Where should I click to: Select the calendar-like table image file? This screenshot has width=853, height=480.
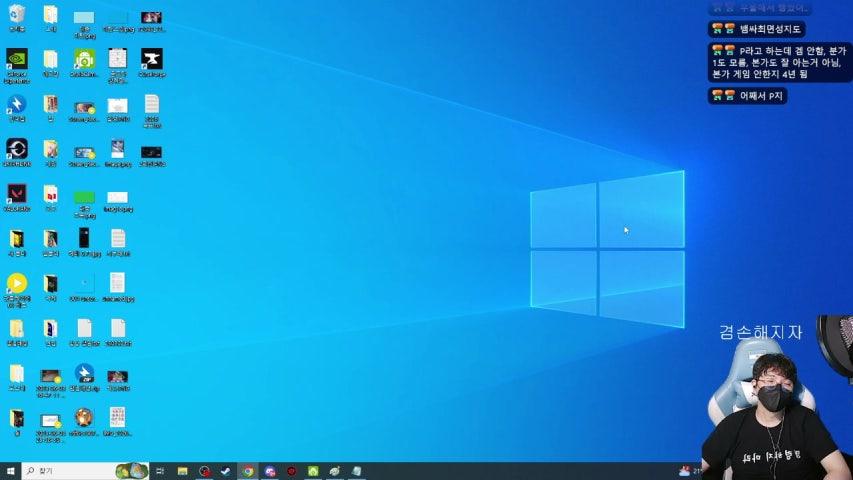[118, 65]
